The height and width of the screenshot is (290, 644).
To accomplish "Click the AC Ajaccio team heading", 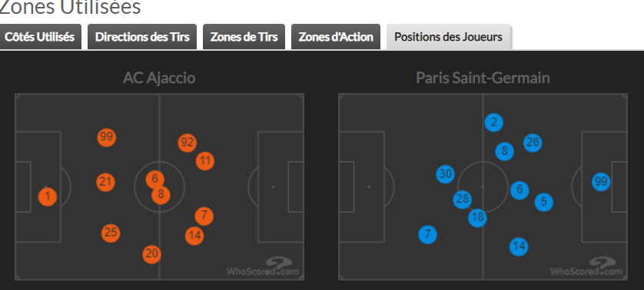I will tap(159, 78).
